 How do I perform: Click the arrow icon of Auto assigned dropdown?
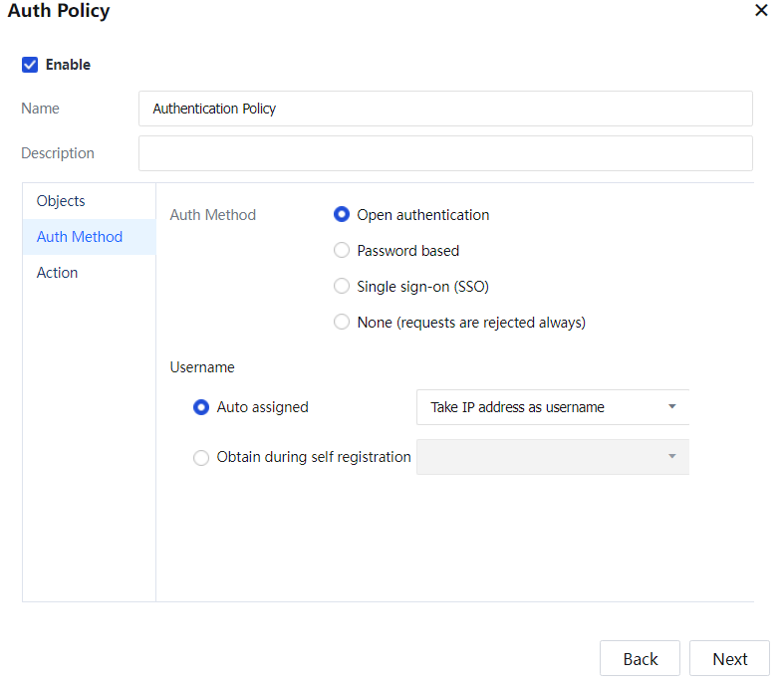coord(671,407)
